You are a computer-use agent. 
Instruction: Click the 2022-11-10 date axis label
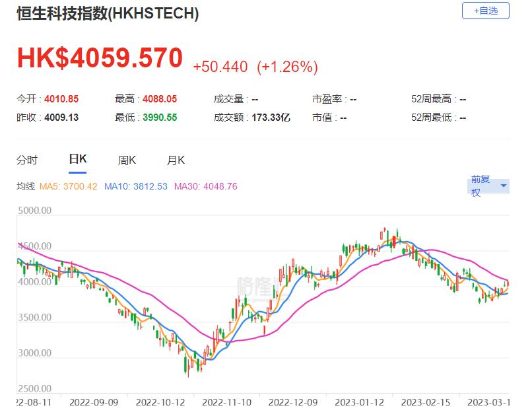tap(227, 402)
